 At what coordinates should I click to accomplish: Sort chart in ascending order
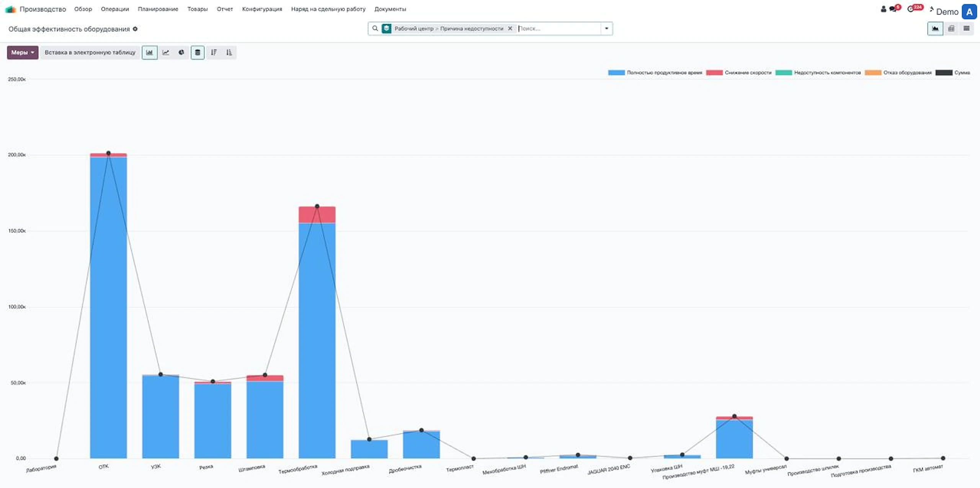[x=229, y=52]
